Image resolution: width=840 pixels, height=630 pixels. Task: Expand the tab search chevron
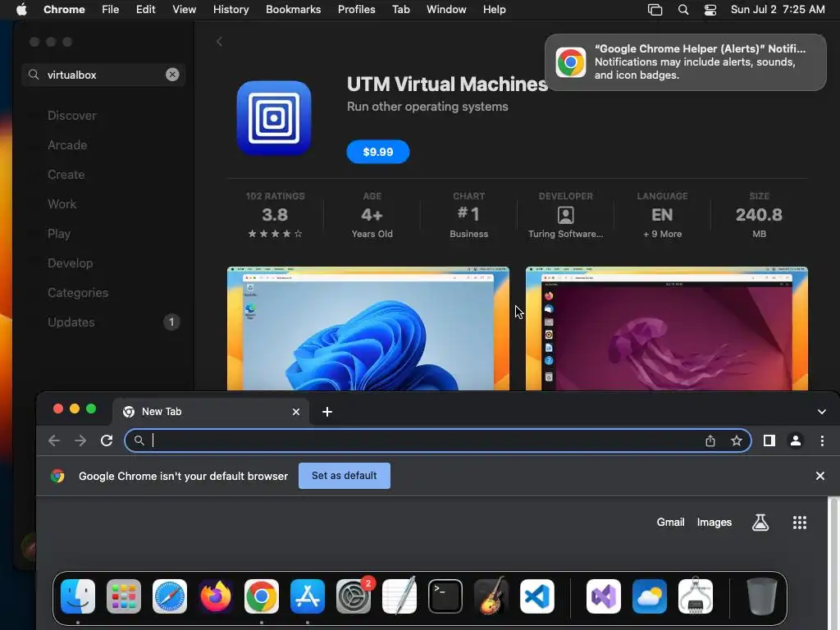point(822,412)
